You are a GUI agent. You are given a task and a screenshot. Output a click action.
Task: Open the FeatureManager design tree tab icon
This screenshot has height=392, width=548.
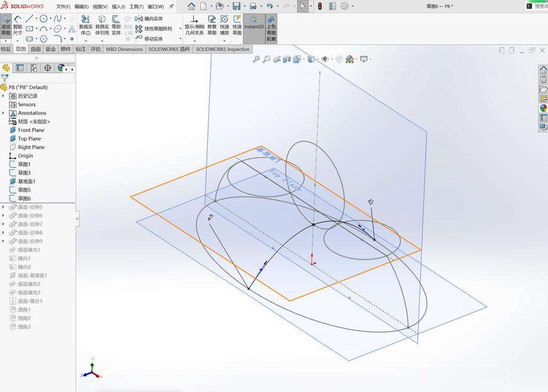[x=6, y=68]
